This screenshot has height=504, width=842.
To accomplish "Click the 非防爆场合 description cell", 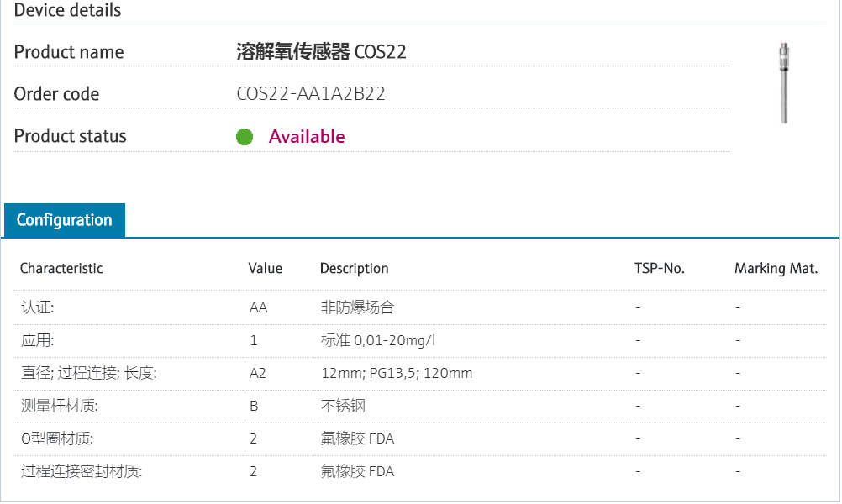I will click(x=357, y=307).
